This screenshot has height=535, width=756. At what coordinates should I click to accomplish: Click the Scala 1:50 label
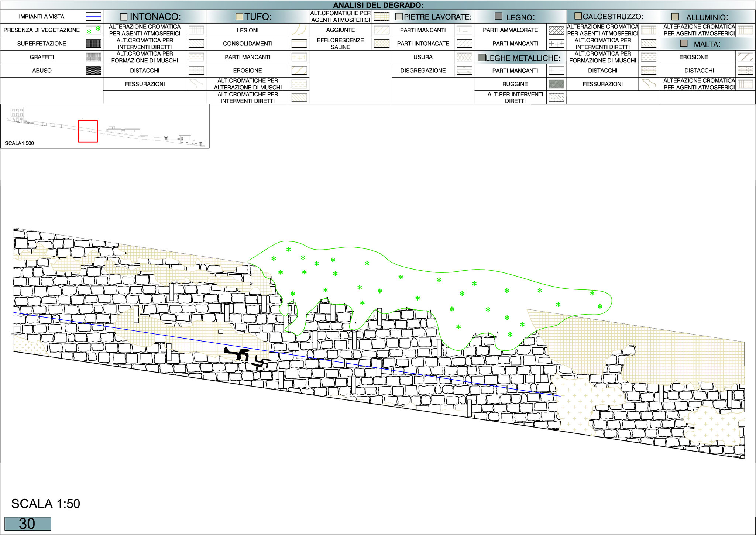(x=46, y=504)
